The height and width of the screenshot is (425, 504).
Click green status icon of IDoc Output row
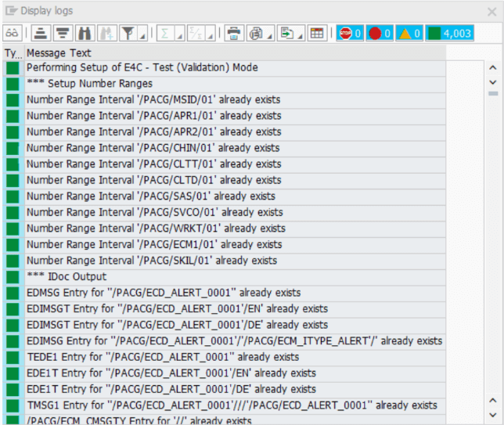click(x=13, y=277)
